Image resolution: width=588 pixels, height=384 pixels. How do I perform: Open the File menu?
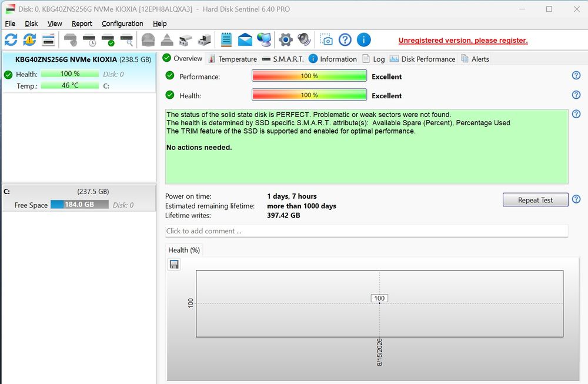click(x=10, y=24)
